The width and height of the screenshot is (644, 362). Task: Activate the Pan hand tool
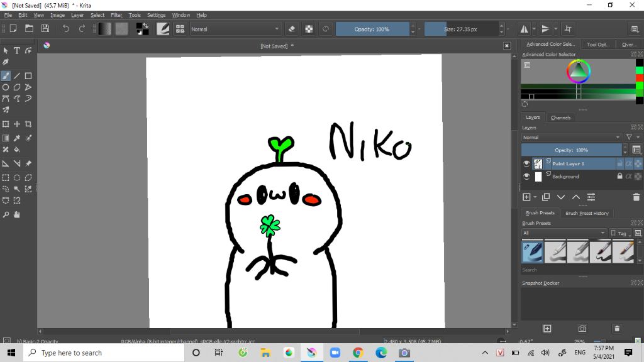coord(17,215)
